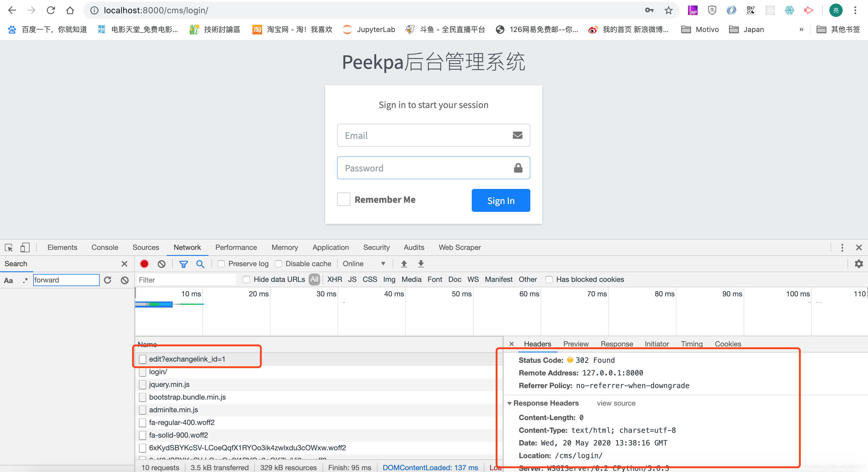Click the Sign In button

point(500,200)
